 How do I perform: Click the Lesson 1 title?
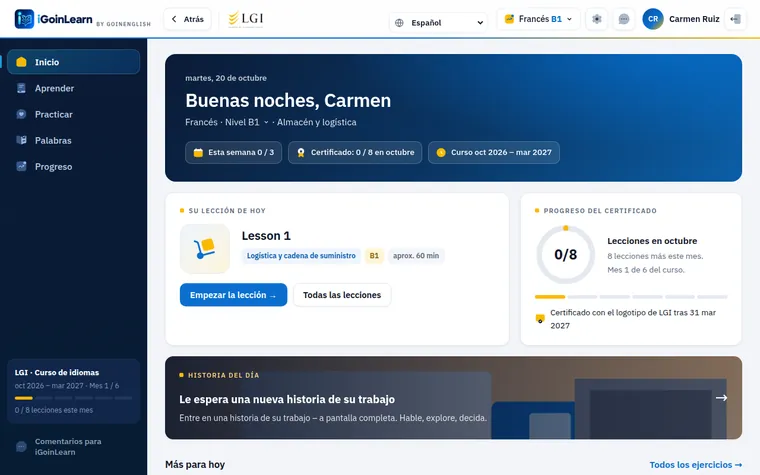pyautogui.click(x=266, y=236)
